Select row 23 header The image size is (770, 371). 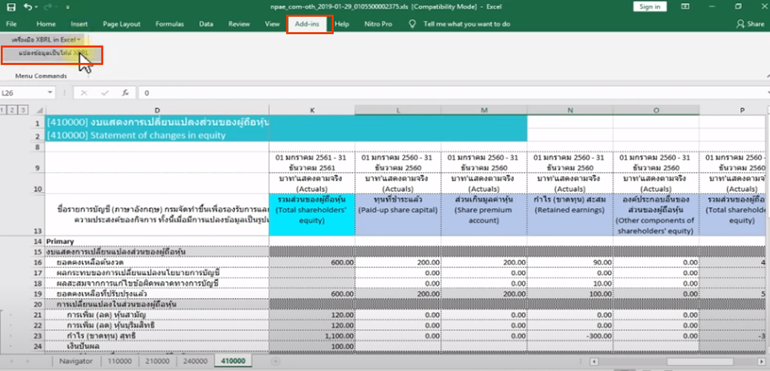coord(37,336)
